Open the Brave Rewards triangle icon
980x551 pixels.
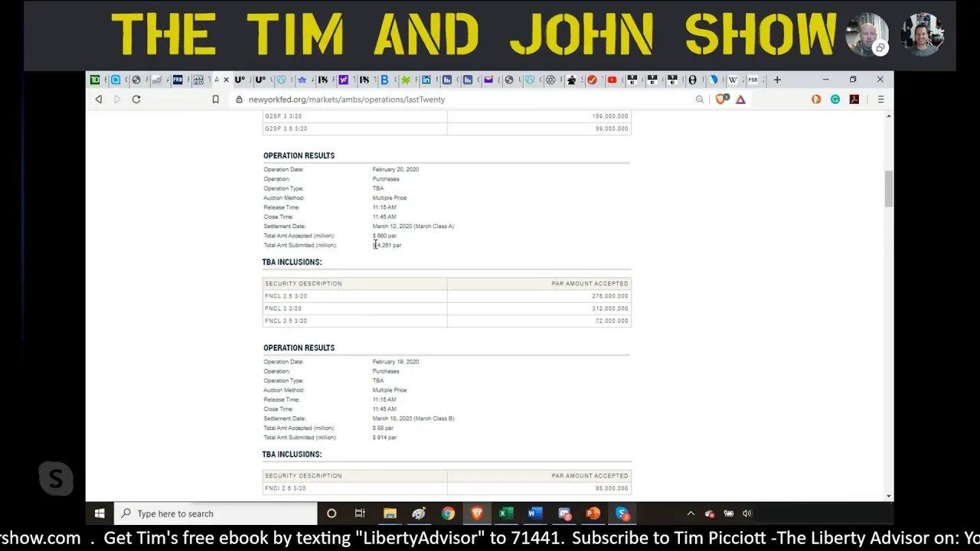pos(740,99)
